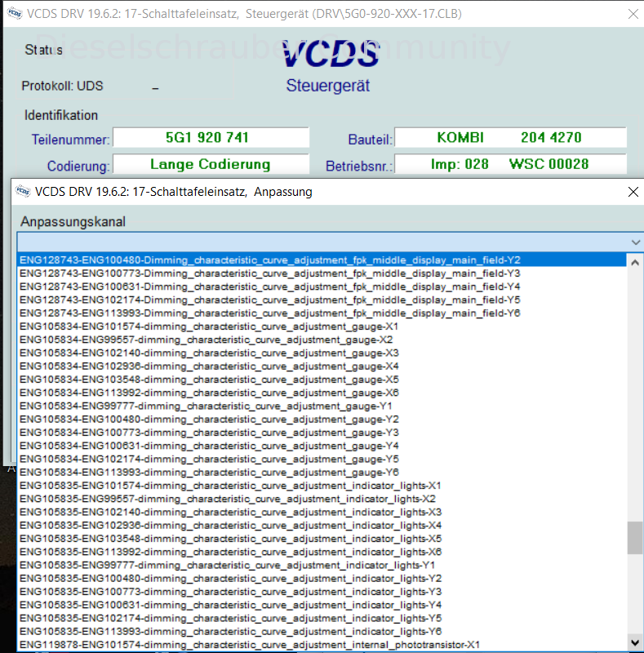Select dimming curve adjustment_gauge-X3 entry
The height and width of the screenshot is (653, 644).
tap(322, 353)
